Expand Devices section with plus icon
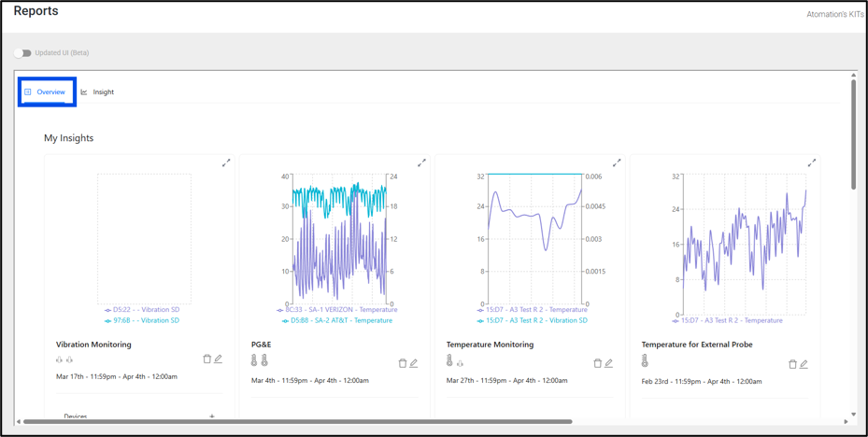 [x=211, y=416]
